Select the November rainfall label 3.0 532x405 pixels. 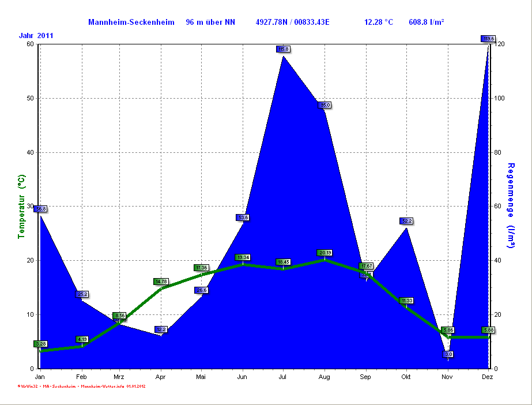(x=448, y=354)
